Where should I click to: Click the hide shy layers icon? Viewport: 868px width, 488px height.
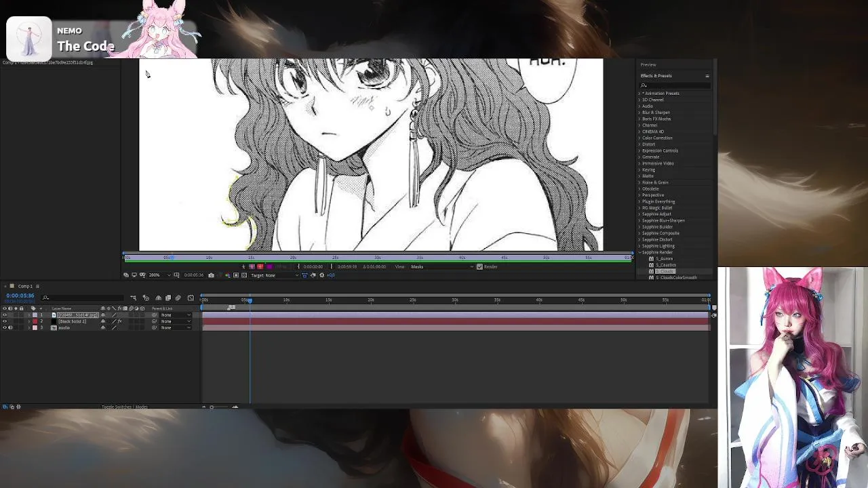coord(158,298)
